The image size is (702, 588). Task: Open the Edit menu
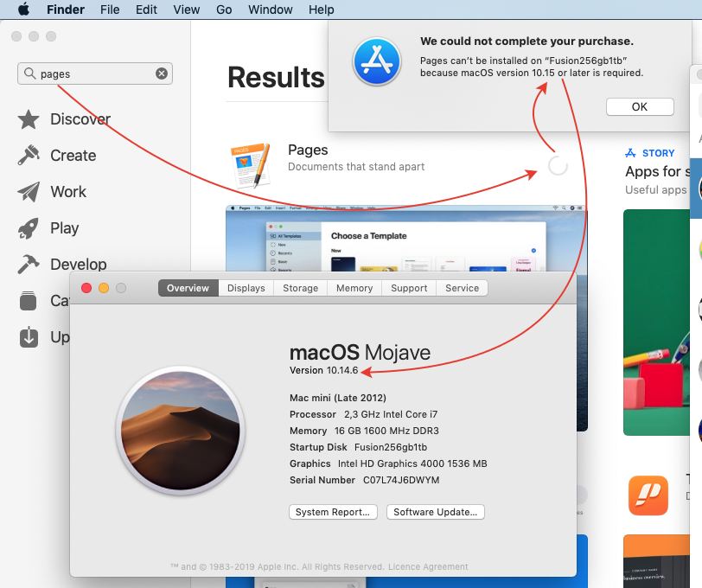click(x=146, y=10)
